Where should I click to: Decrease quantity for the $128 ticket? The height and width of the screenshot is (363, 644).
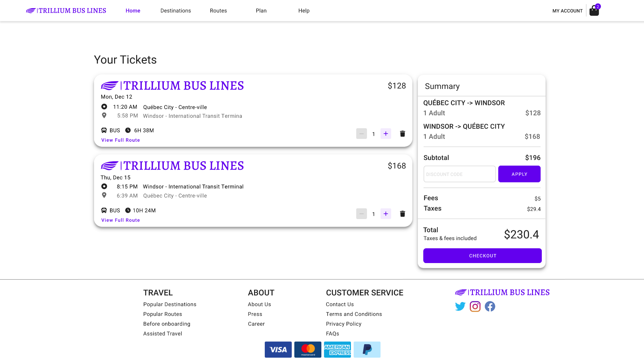point(361,134)
